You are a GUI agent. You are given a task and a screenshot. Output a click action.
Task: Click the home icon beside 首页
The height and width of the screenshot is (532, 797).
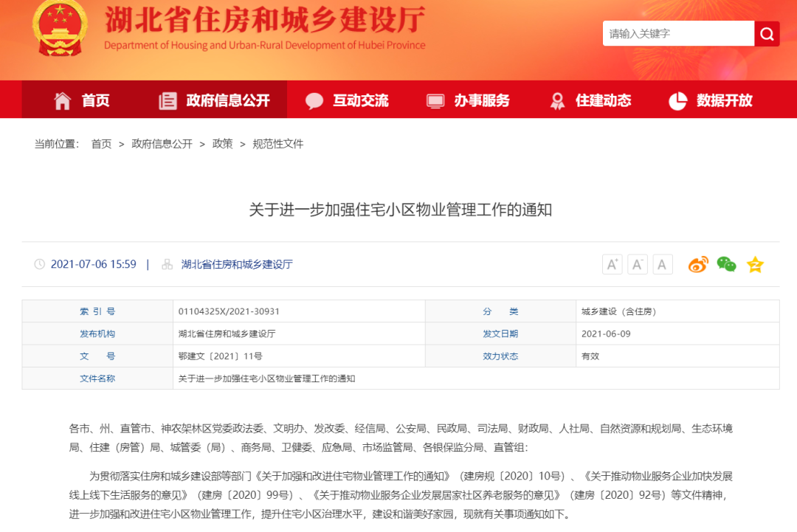pyautogui.click(x=63, y=100)
